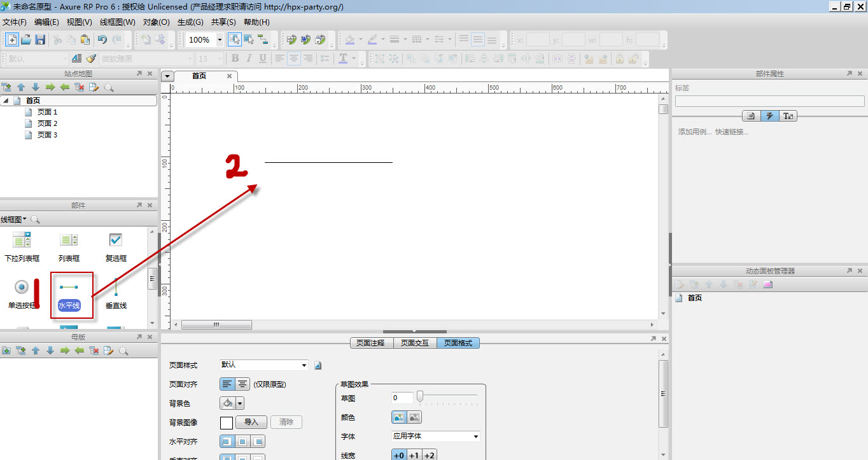Screen dimensions: 868x460
Task: Toggle page align left button
Action: point(227,384)
